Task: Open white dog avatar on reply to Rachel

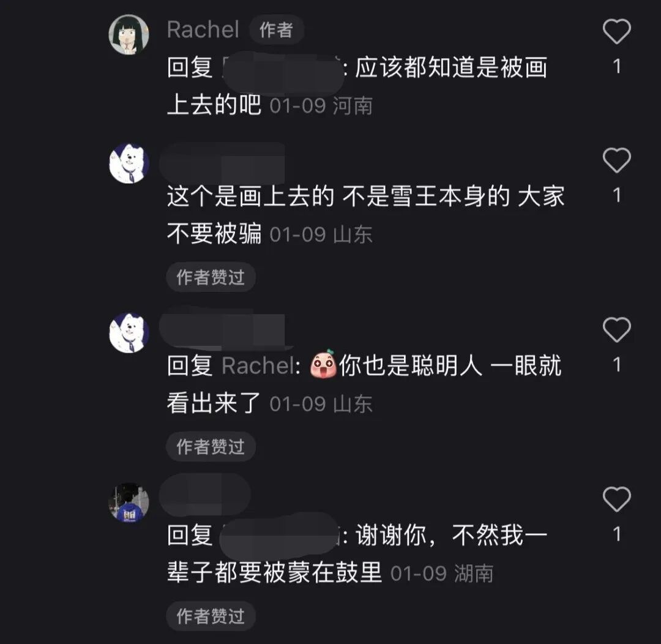Action: [129, 333]
